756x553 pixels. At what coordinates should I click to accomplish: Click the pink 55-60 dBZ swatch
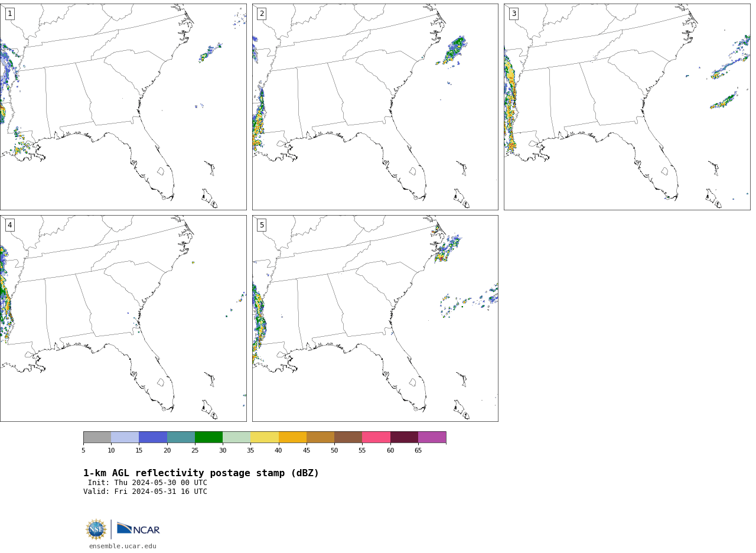(376, 437)
